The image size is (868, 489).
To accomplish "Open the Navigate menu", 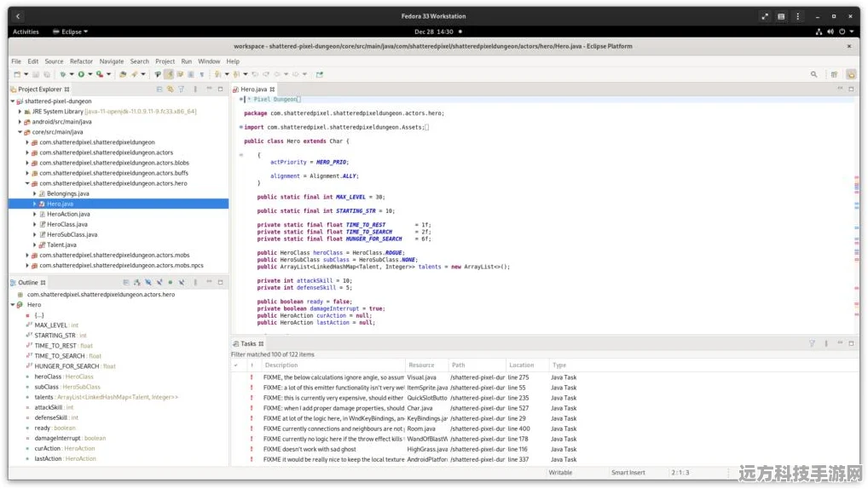I will 111,61.
